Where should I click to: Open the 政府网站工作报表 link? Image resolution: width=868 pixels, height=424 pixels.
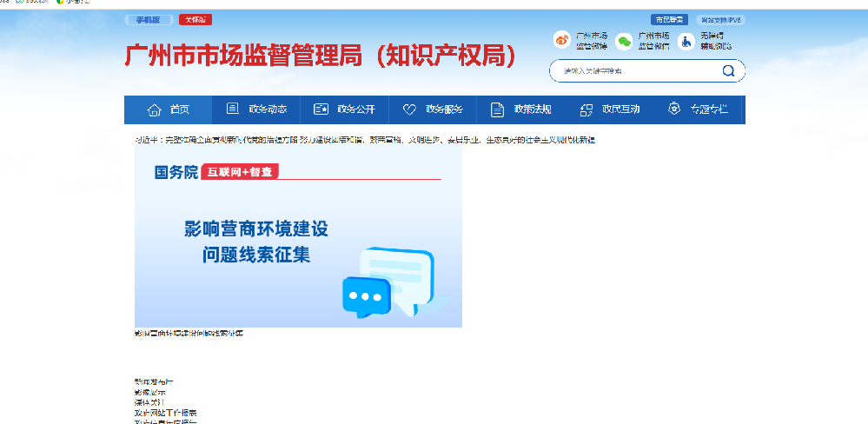point(165,413)
